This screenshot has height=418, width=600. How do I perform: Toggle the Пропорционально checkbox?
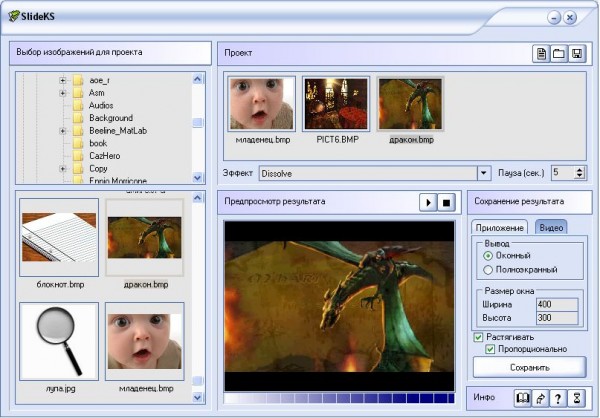(490, 349)
